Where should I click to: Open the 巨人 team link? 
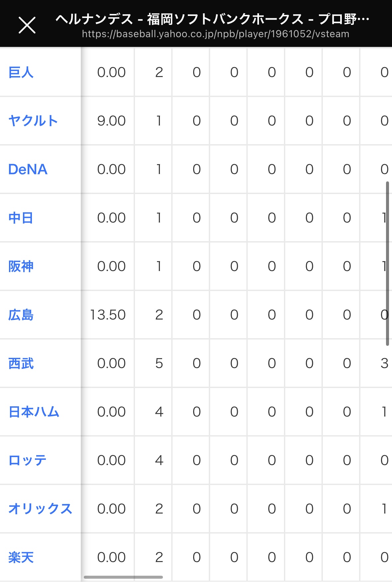21,72
